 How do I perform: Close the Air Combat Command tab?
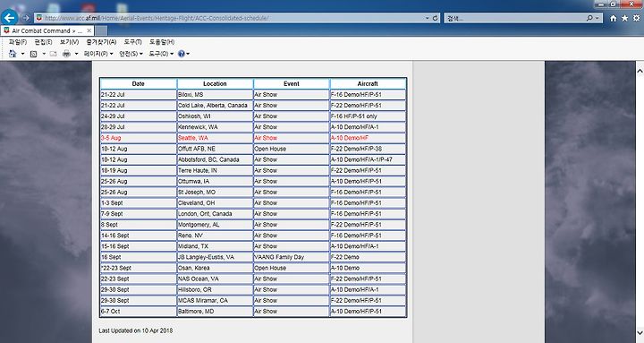(89, 30)
